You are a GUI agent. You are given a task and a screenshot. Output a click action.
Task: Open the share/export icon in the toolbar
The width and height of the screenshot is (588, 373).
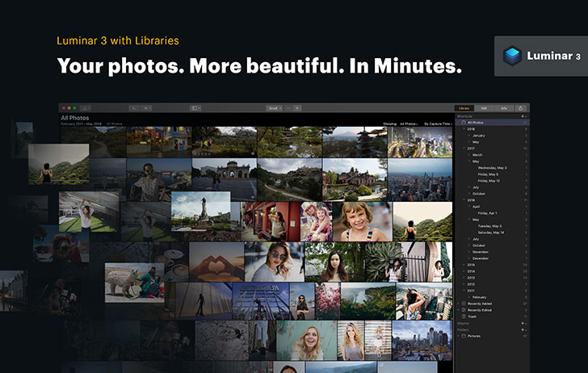pos(520,108)
